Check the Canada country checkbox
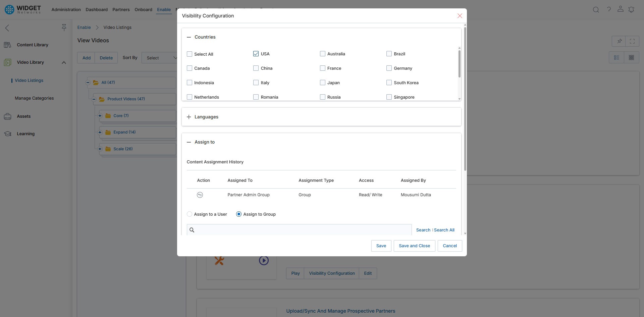The height and width of the screenshot is (317, 644). click(x=190, y=68)
